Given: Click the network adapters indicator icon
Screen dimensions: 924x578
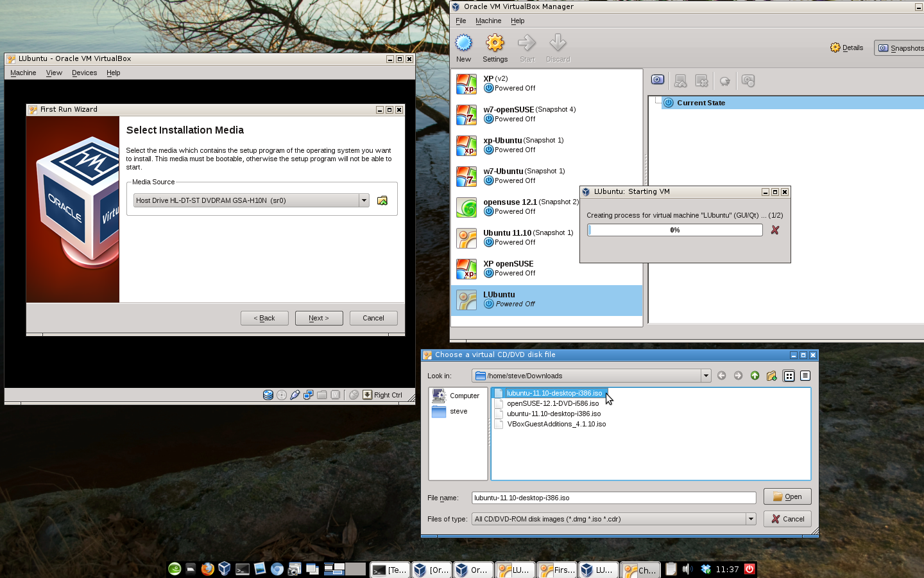Looking at the screenshot, I should point(309,395).
